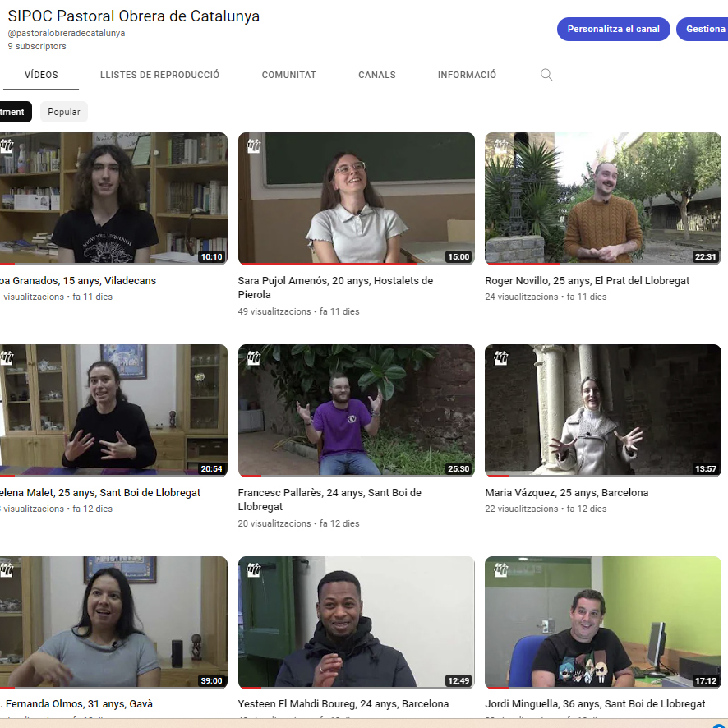The image size is (728, 728).
Task: Switch to the Llistes de reproducció tab
Action: pyautogui.click(x=159, y=75)
